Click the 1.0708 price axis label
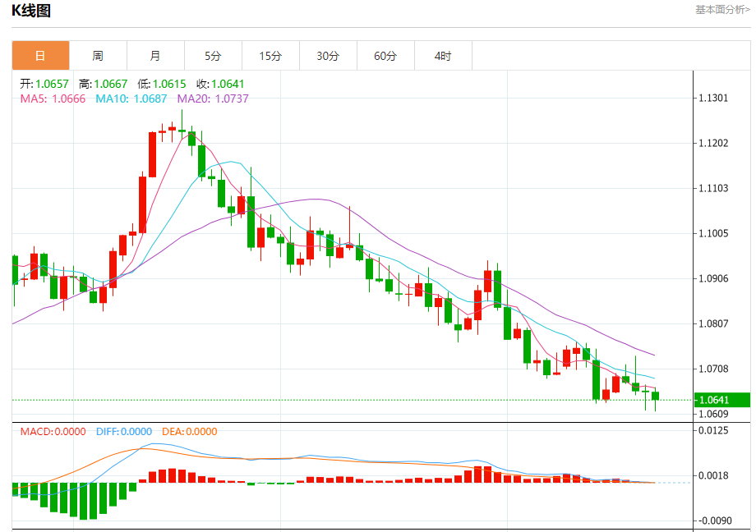Viewport: 756px width, 532px height. click(713, 369)
